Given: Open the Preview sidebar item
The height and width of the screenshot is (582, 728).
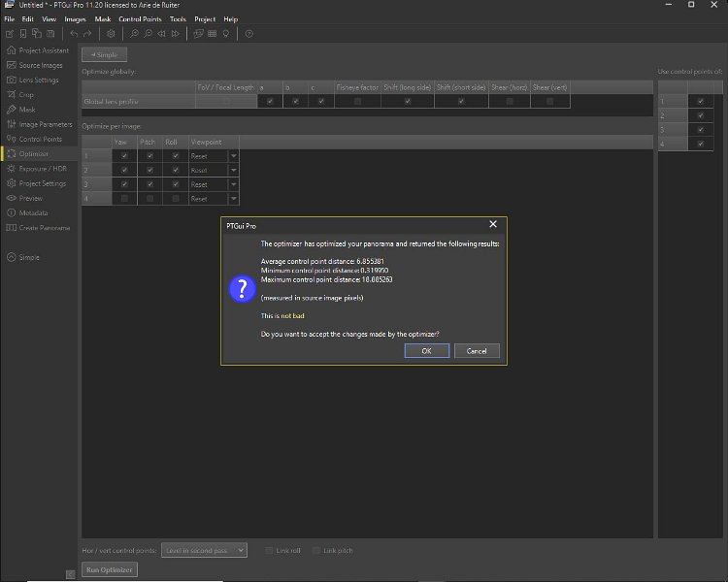Looking at the screenshot, I should coord(32,198).
